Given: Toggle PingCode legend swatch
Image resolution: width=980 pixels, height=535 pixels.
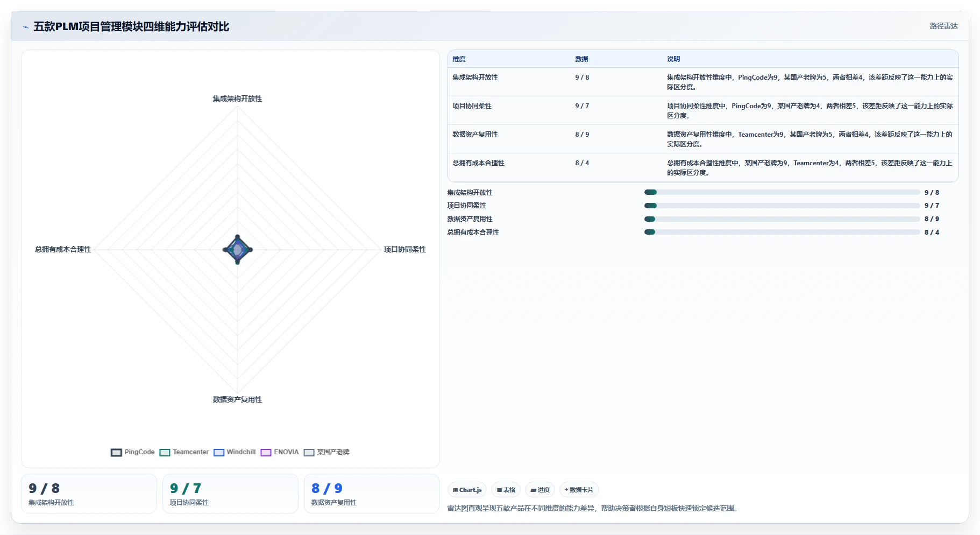Looking at the screenshot, I should click(116, 453).
